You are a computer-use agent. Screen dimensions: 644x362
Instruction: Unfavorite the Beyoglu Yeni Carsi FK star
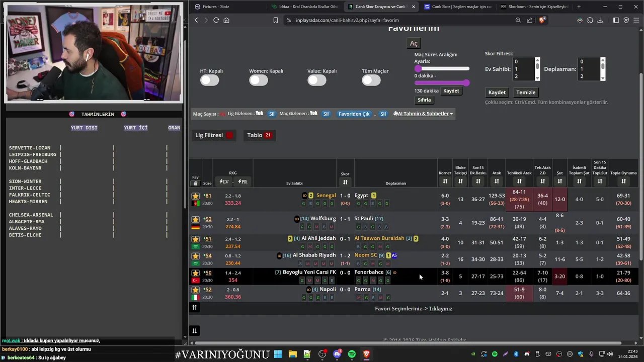[195, 273]
